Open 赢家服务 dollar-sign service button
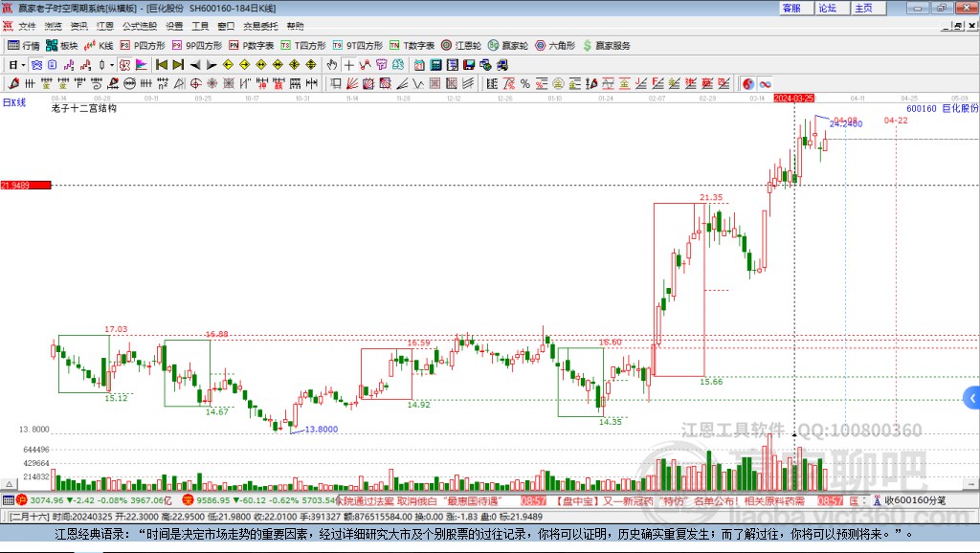980x553 pixels. click(606, 46)
